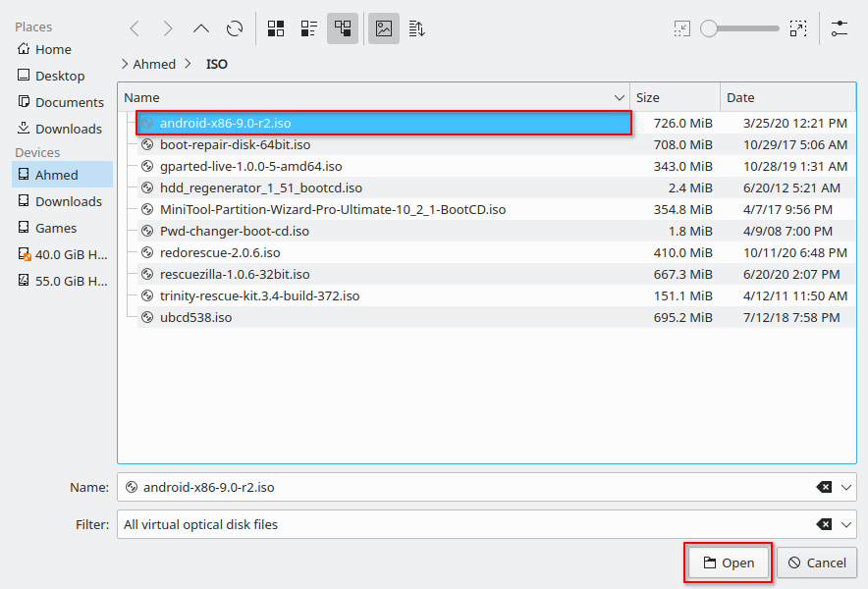Viewport: 868px width, 589px height.
Task: Click the zoom in icon
Action: [x=798, y=28]
